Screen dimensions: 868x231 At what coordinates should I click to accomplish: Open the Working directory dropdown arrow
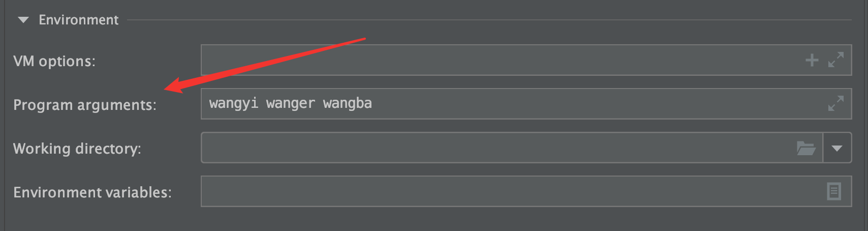tap(837, 148)
